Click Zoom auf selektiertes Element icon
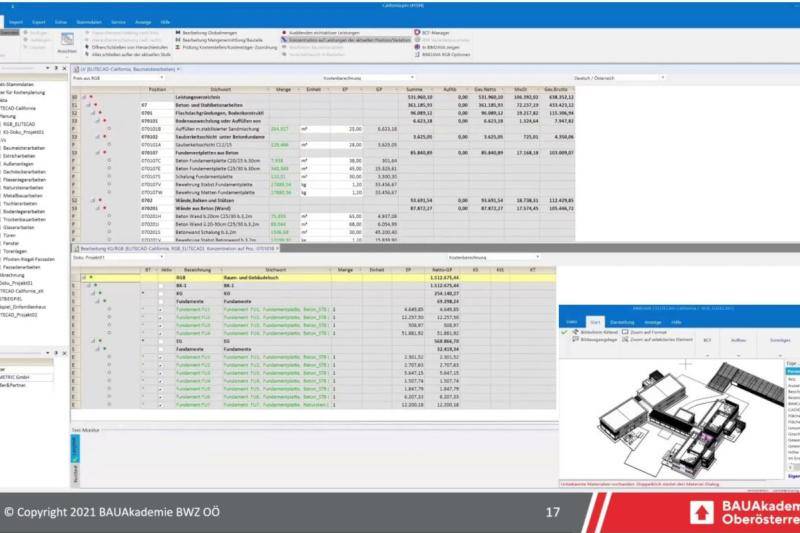Image resolution: width=800 pixels, height=533 pixels. 625,339
